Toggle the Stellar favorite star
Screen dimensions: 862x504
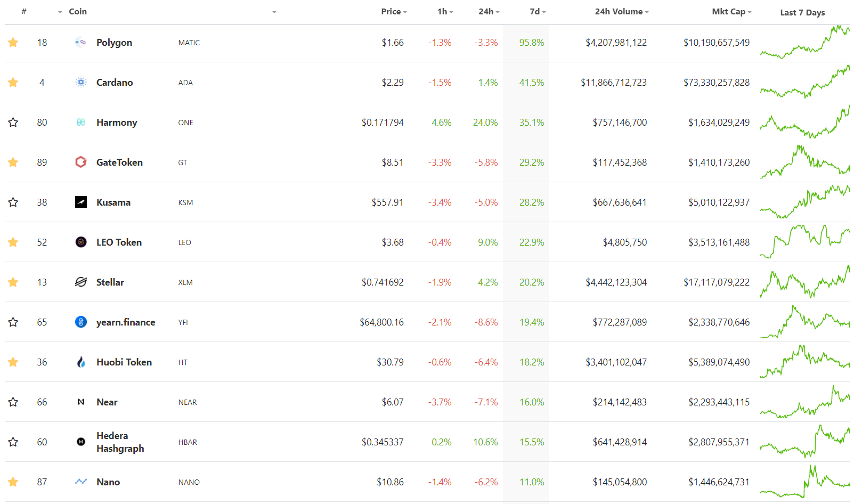tap(13, 282)
